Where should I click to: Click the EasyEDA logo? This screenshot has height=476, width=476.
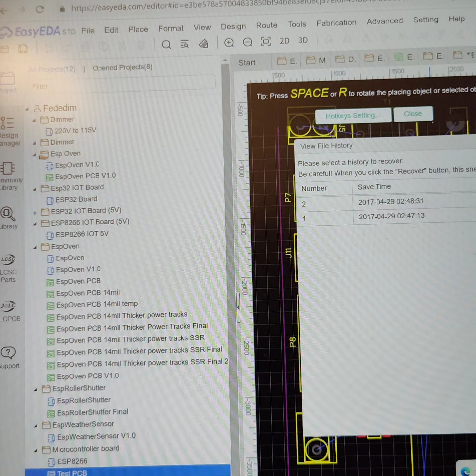click(x=38, y=32)
